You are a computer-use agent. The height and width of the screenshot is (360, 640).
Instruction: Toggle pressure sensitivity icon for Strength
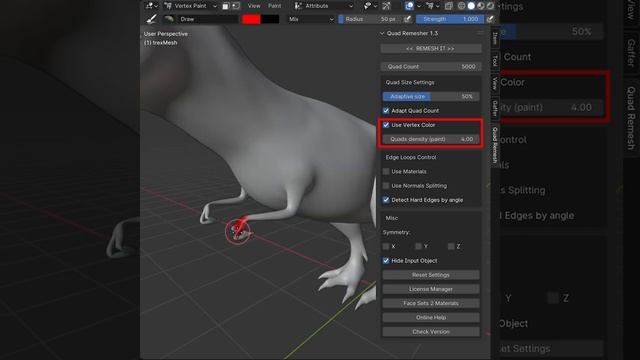pyautogui.click(x=490, y=19)
